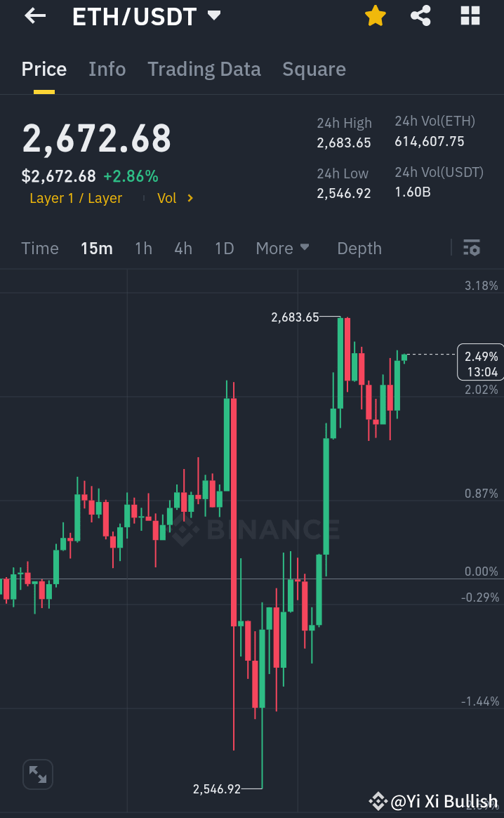
Task: Open the Trading Data tab
Action: coord(204,69)
